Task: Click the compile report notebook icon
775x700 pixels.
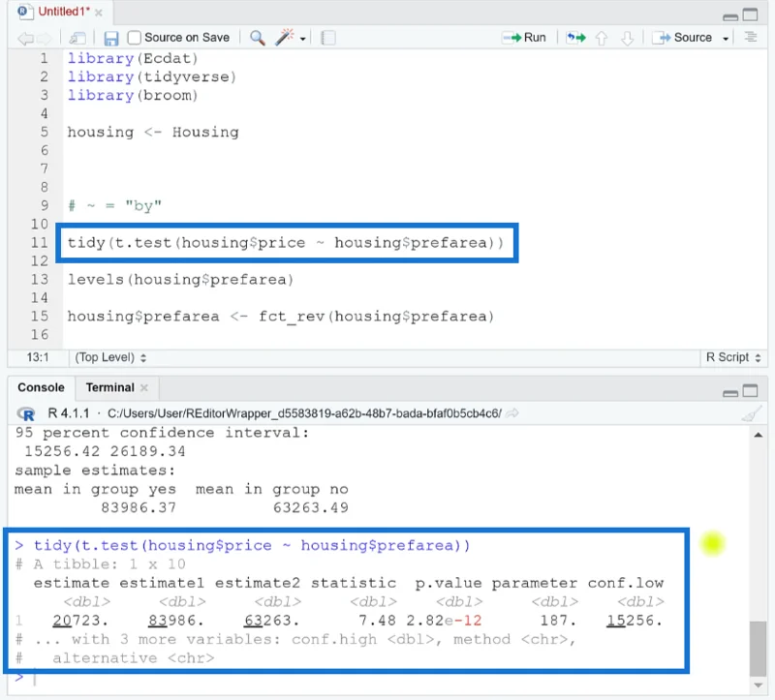Action: pos(327,38)
